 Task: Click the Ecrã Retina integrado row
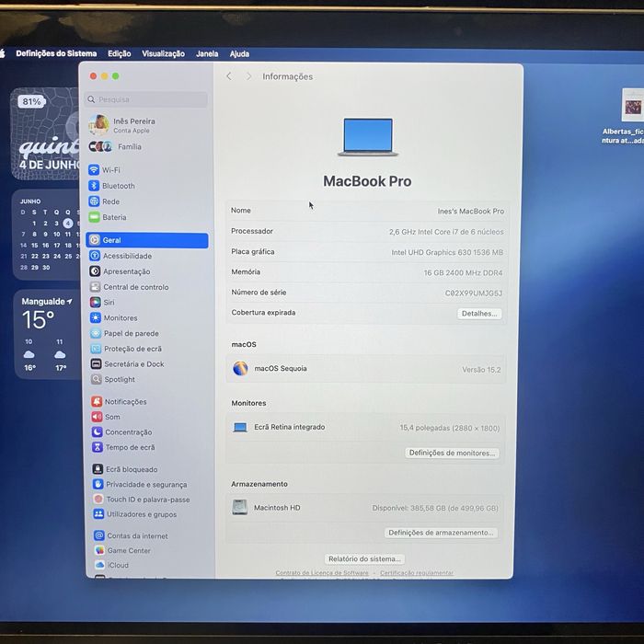[x=365, y=428]
